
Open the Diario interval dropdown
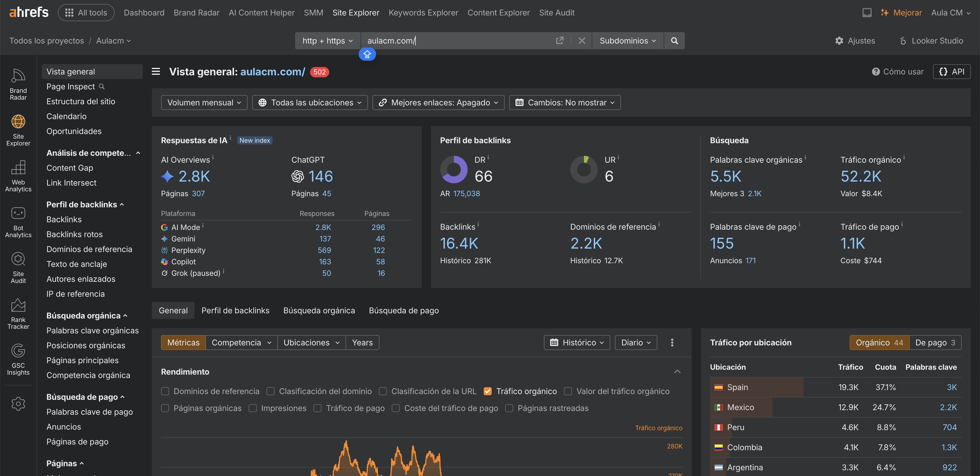coord(636,343)
